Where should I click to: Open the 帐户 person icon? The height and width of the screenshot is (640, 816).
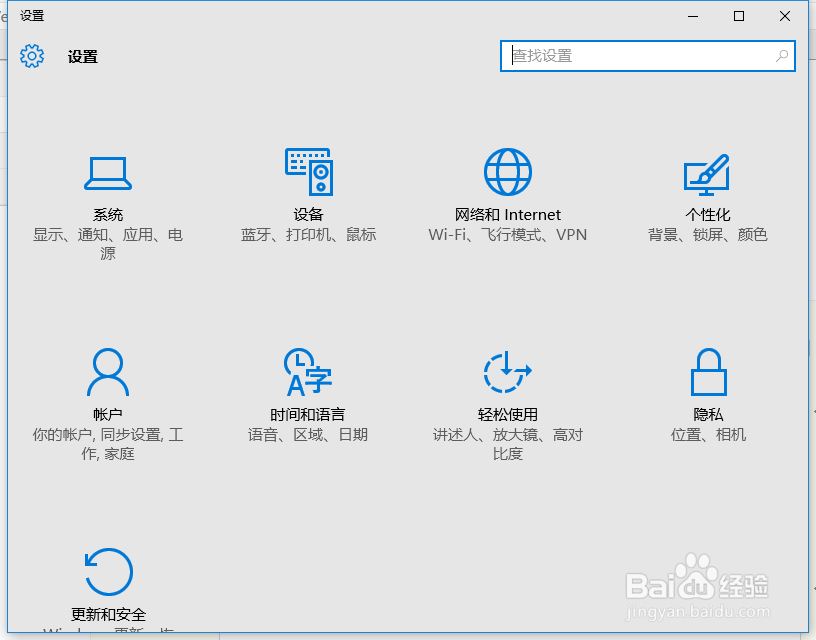coord(108,372)
